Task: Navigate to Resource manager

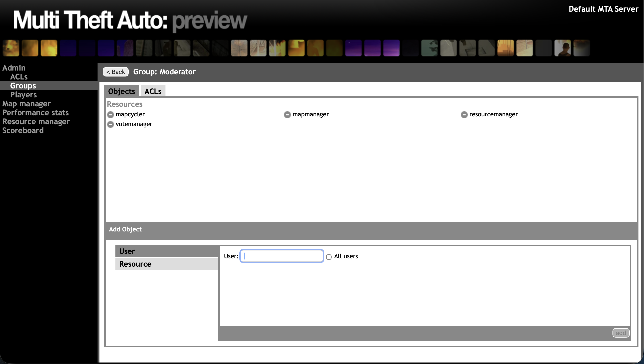Action: click(x=36, y=122)
